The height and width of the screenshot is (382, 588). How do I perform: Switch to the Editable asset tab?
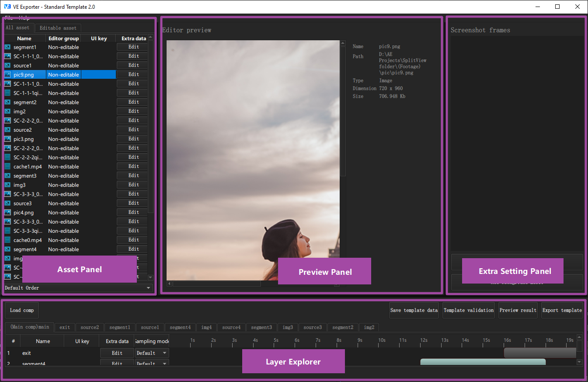tap(58, 27)
